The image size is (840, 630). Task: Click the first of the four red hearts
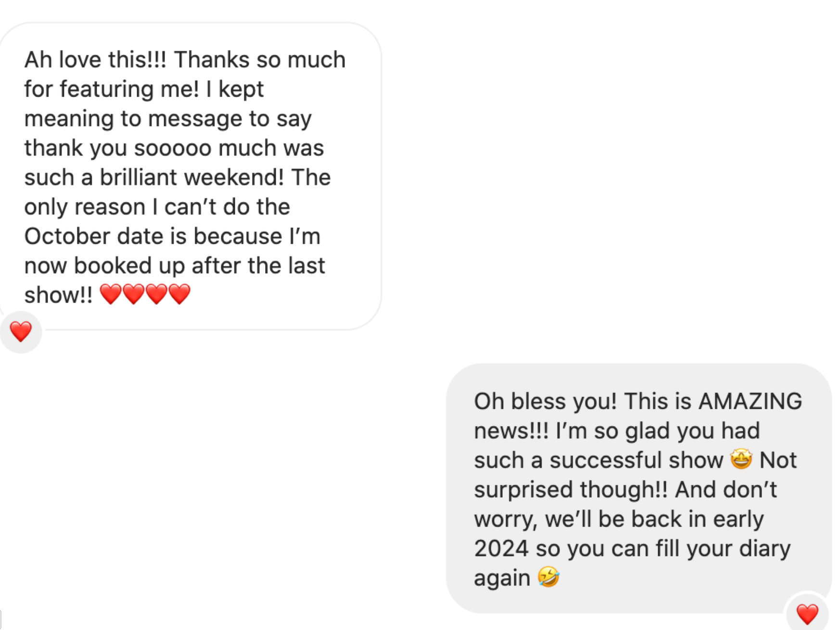coord(111,294)
